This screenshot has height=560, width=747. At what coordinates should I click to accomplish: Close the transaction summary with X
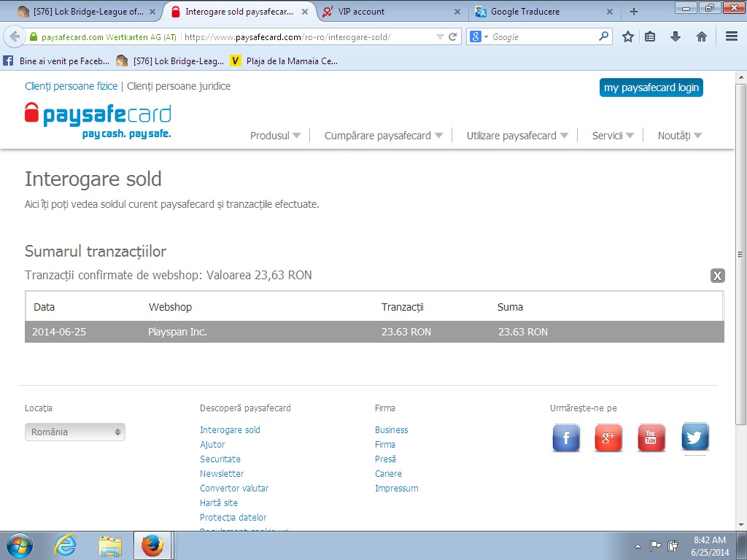[x=717, y=275]
